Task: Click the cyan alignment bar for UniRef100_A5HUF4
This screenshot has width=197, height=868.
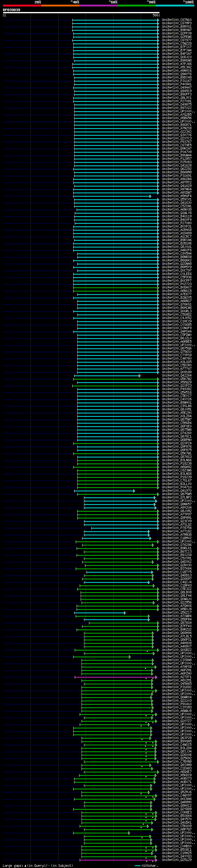Action: point(112,196)
